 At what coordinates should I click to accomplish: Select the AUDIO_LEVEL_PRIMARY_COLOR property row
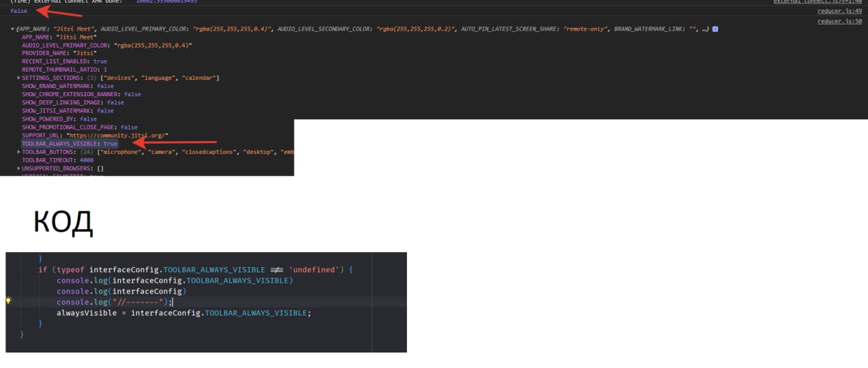(x=106, y=45)
